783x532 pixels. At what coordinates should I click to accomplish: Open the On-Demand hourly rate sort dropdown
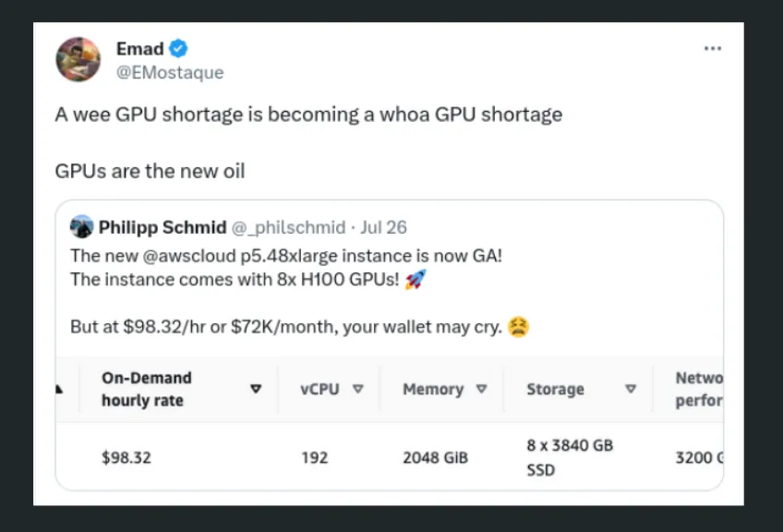pos(255,389)
